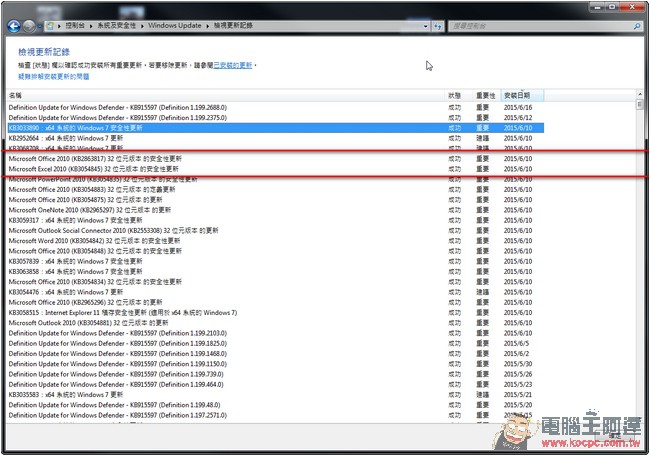Click the Forward navigation arrow

point(29,26)
